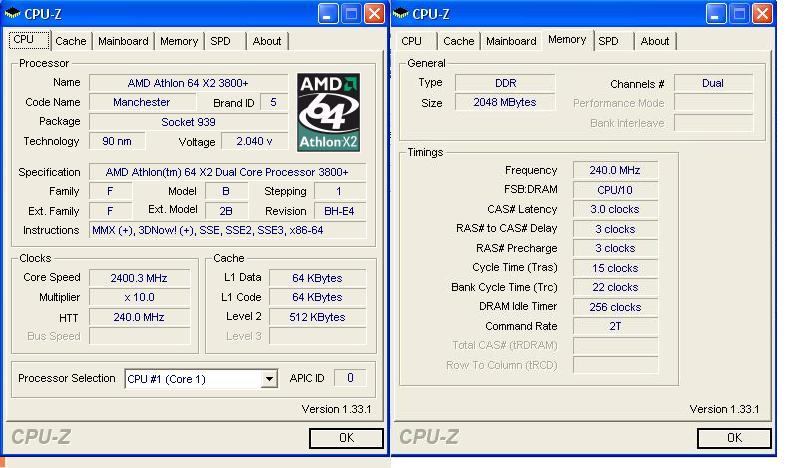Open Mainboard tab in right window
This screenshot has height=468, width=800.
[x=511, y=41]
